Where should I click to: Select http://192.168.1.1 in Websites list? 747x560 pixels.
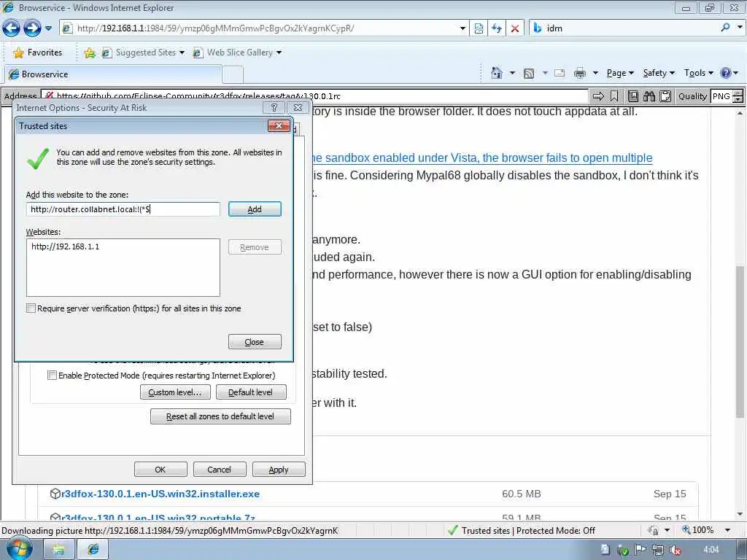(x=65, y=246)
